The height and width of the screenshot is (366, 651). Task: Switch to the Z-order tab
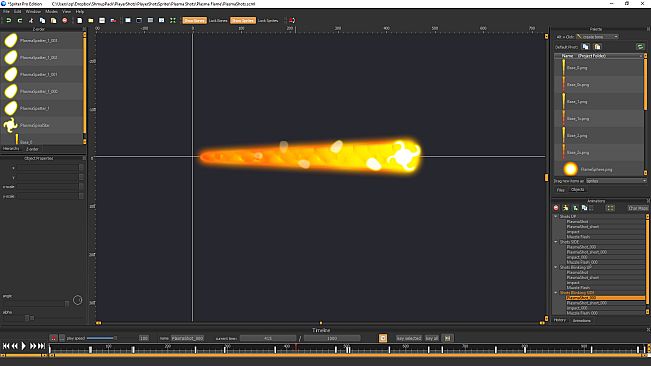pyautogui.click(x=32, y=149)
